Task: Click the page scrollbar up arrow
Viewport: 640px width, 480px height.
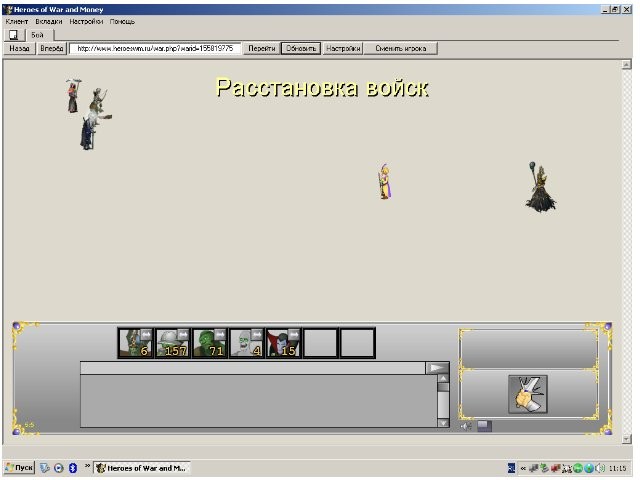Action: point(627,64)
